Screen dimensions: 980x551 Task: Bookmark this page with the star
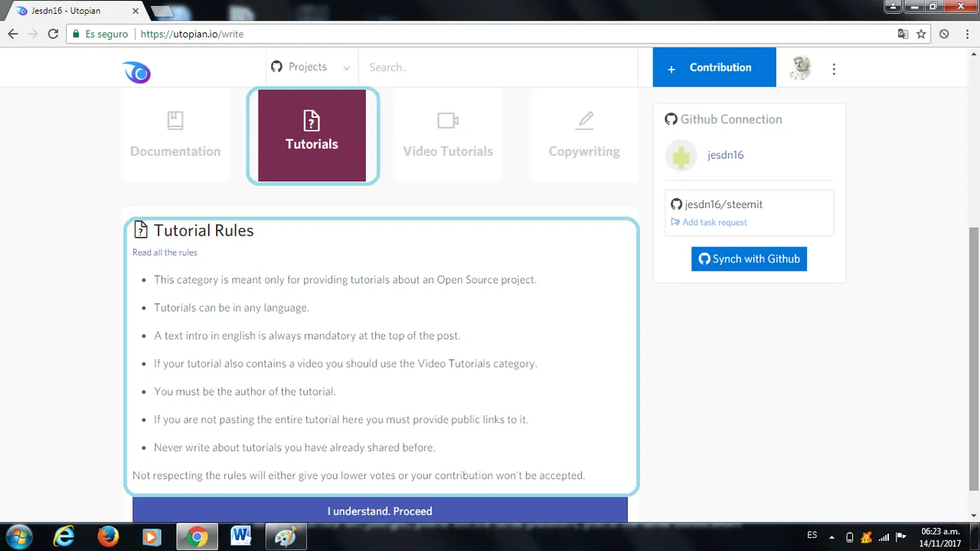[x=922, y=34]
